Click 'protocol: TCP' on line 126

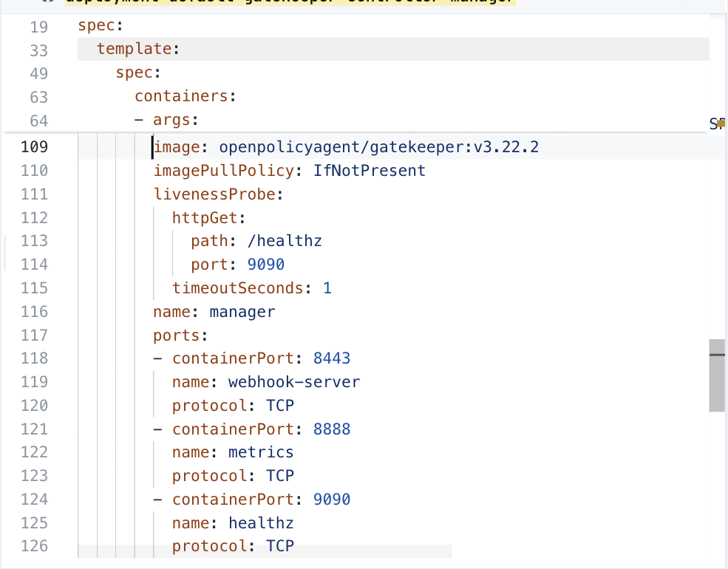click(x=233, y=546)
